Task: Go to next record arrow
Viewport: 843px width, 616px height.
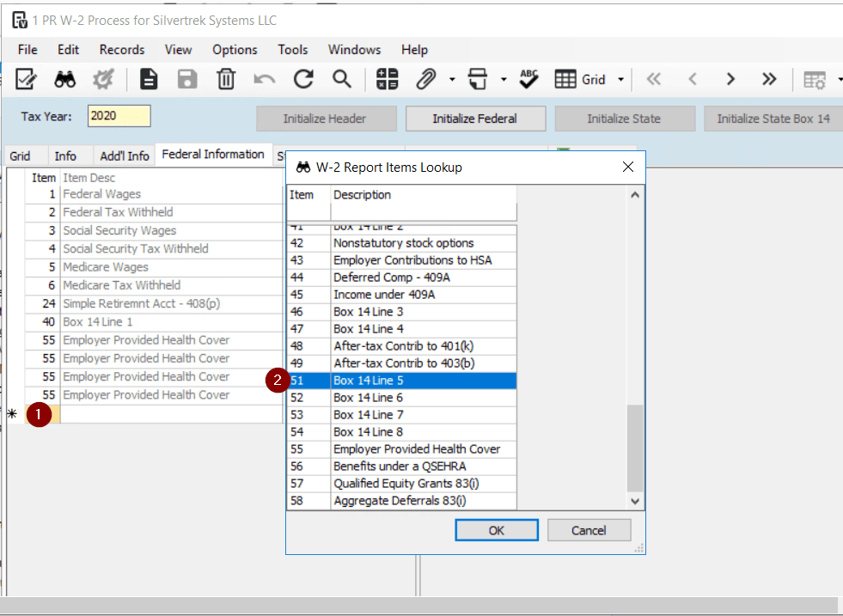Action: [x=730, y=80]
